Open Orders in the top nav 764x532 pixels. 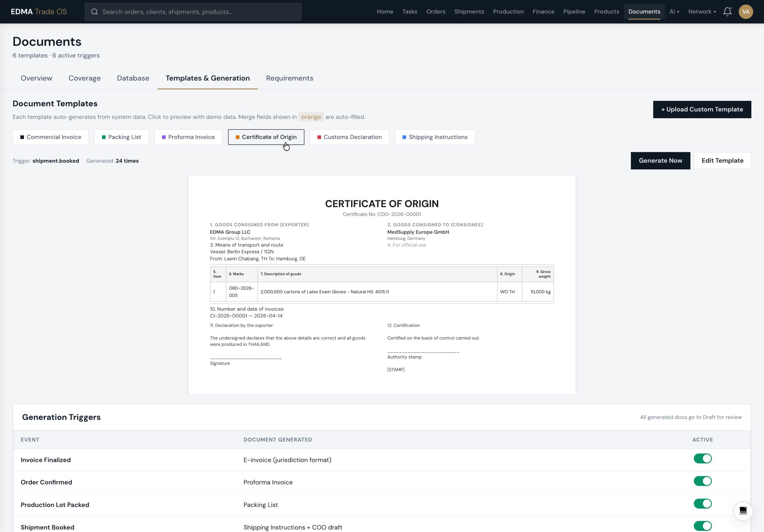pos(436,12)
